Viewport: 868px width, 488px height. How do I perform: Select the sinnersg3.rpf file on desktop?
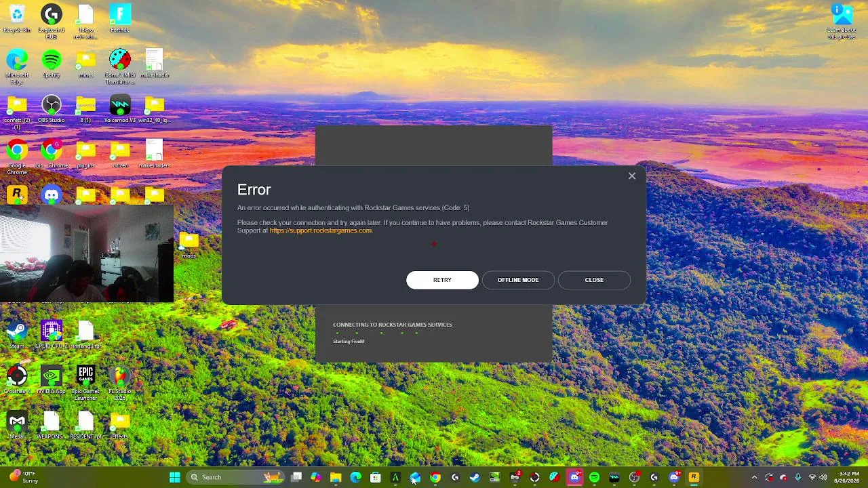85,335
